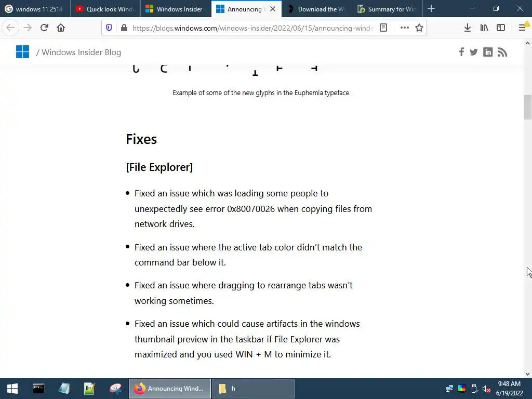Viewport: 532px width, 399px height.
Task: Open the Library menu
Action: pos(484,28)
